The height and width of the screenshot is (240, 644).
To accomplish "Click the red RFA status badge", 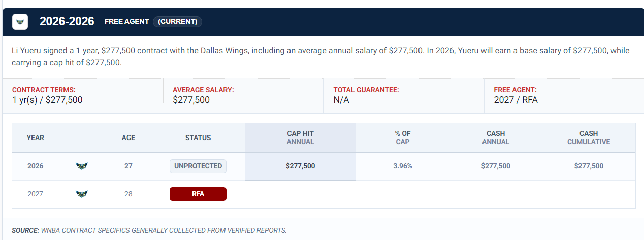I will (198, 194).
